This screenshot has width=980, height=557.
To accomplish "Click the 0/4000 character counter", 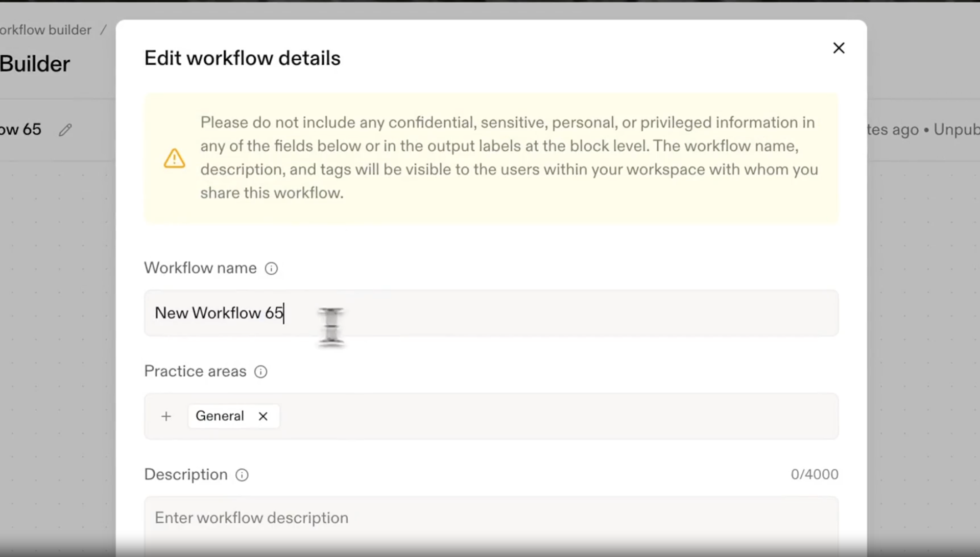I will 814,475.
